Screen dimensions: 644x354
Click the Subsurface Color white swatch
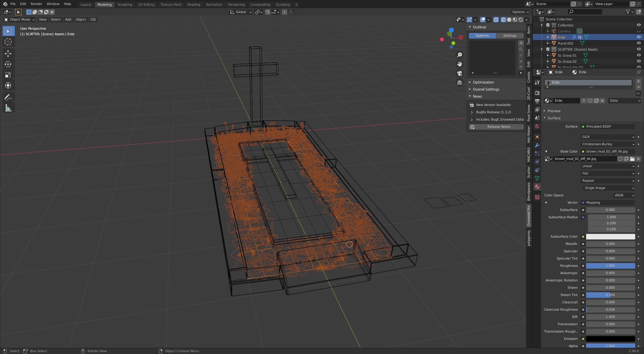pos(610,236)
